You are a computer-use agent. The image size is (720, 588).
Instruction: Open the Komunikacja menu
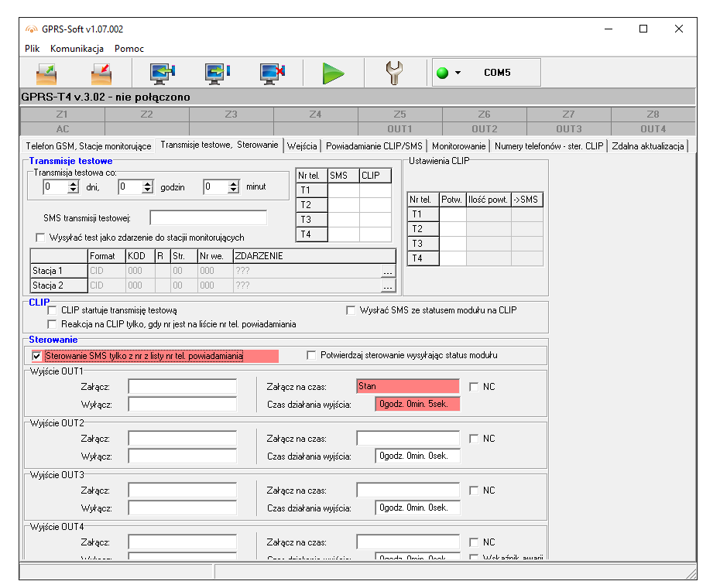(x=77, y=48)
